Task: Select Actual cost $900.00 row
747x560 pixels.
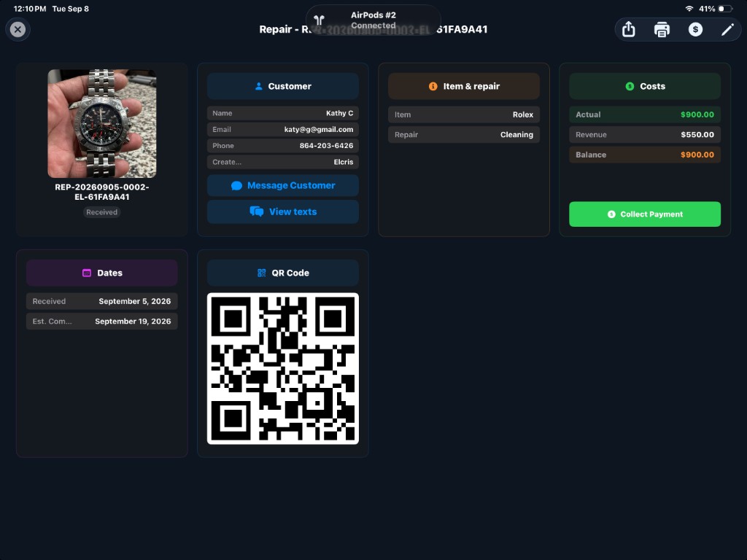Action: point(645,114)
